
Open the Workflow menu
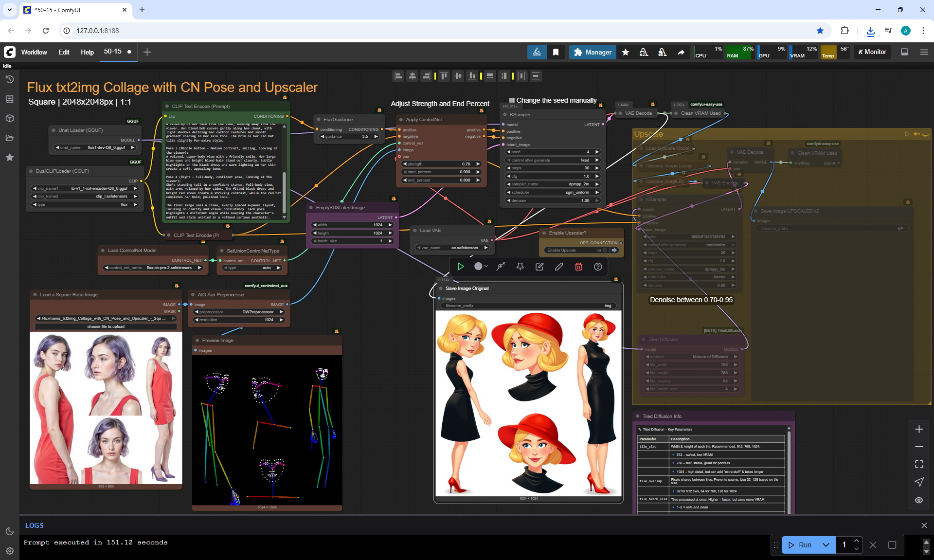click(34, 52)
